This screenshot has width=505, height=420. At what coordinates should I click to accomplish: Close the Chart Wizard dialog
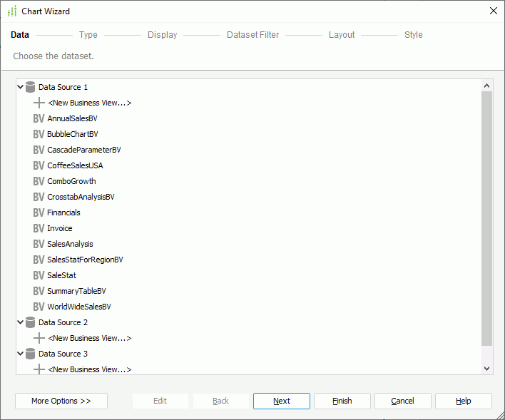(493, 11)
